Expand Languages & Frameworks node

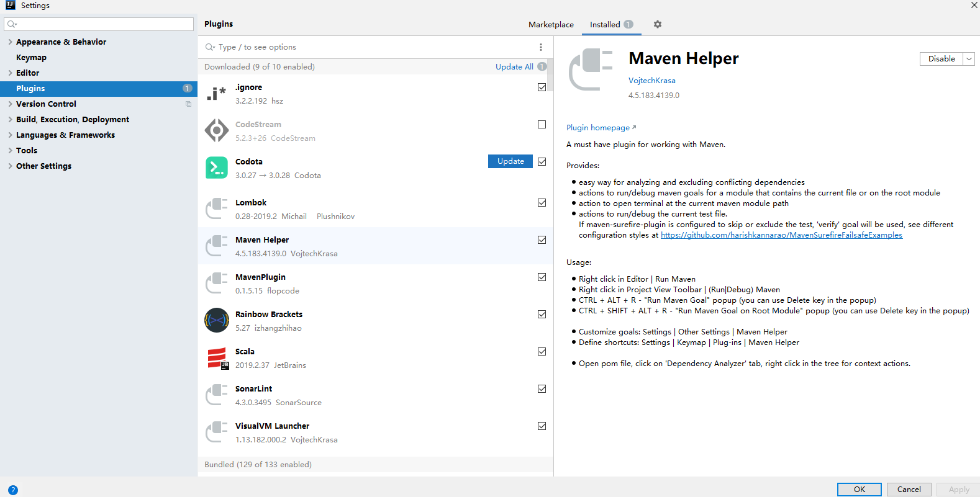coord(10,135)
